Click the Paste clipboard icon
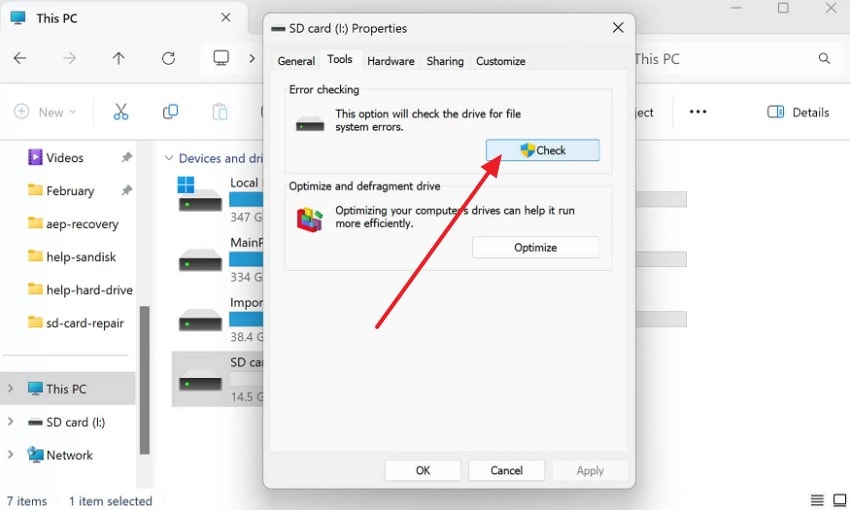Viewport: 850px width, 510px height. [x=220, y=112]
